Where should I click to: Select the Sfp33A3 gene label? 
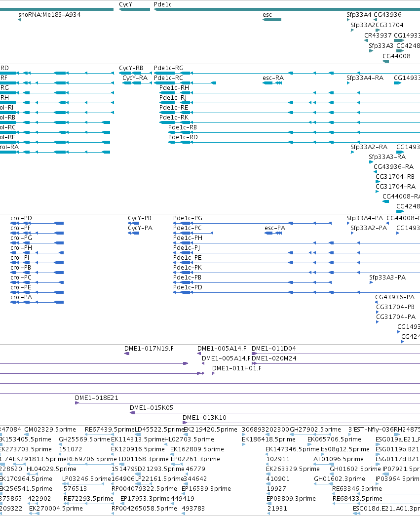(381, 45)
